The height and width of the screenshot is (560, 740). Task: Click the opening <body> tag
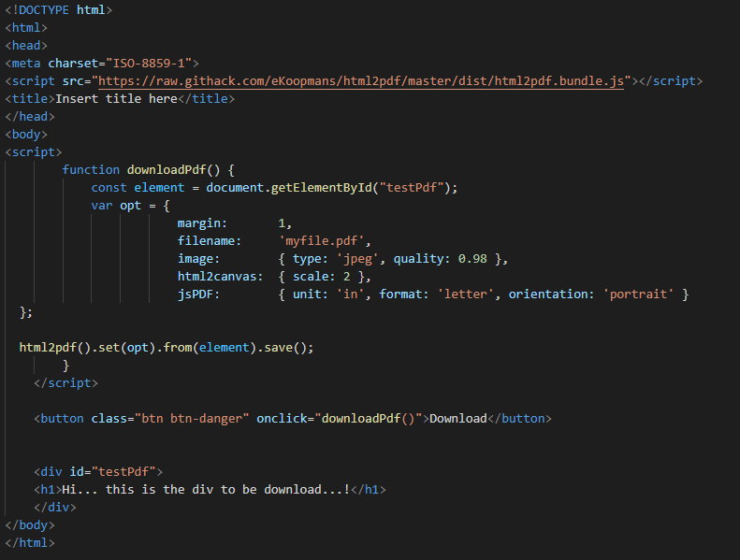pyautogui.click(x=26, y=135)
